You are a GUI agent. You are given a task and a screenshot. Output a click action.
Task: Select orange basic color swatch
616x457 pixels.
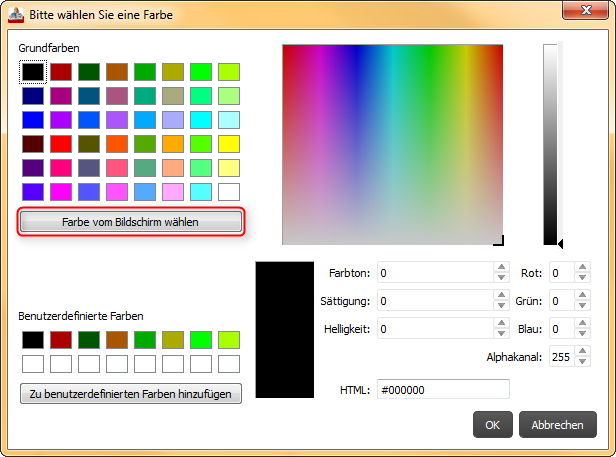coord(173,144)
